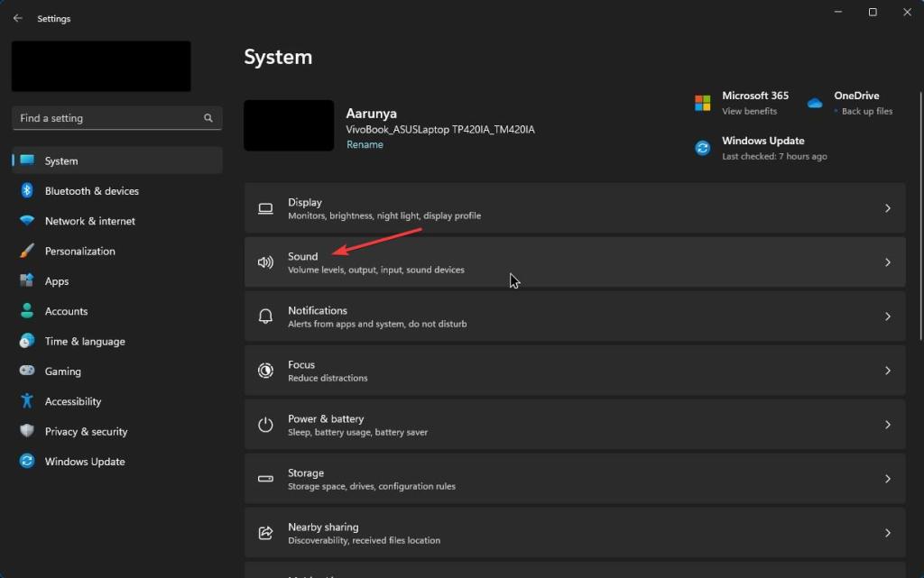This screenshot has height=578, width=924.
Task: Click the Accessibility figure icon
Action: pyautogui.click(x=27, y=401)
